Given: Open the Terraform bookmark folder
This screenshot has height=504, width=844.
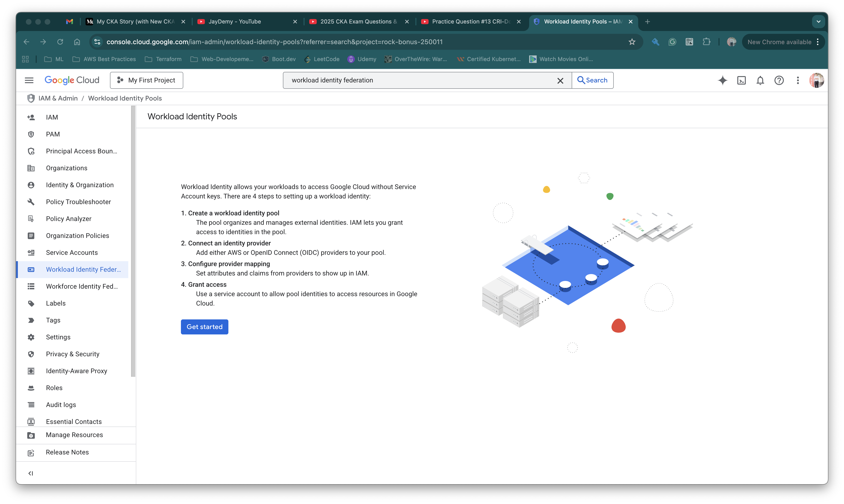Looking at the screenshot, I should 163,59.
